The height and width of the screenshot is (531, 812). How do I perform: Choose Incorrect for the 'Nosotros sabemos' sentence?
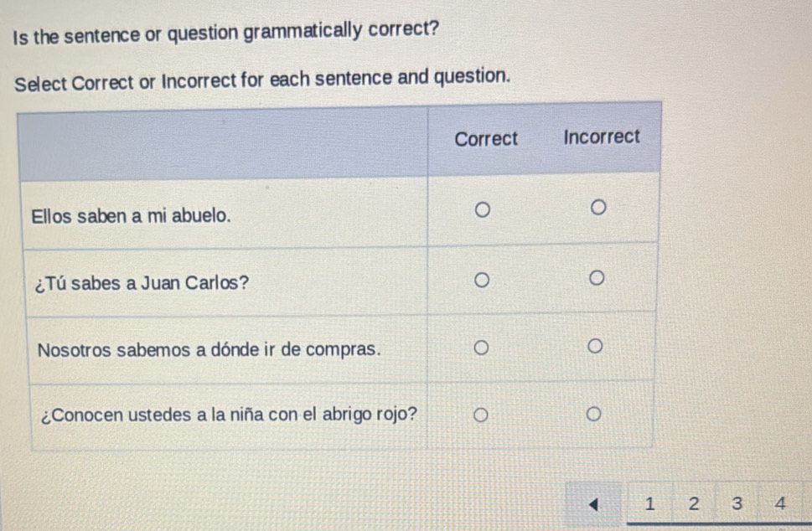coord(597,344)
